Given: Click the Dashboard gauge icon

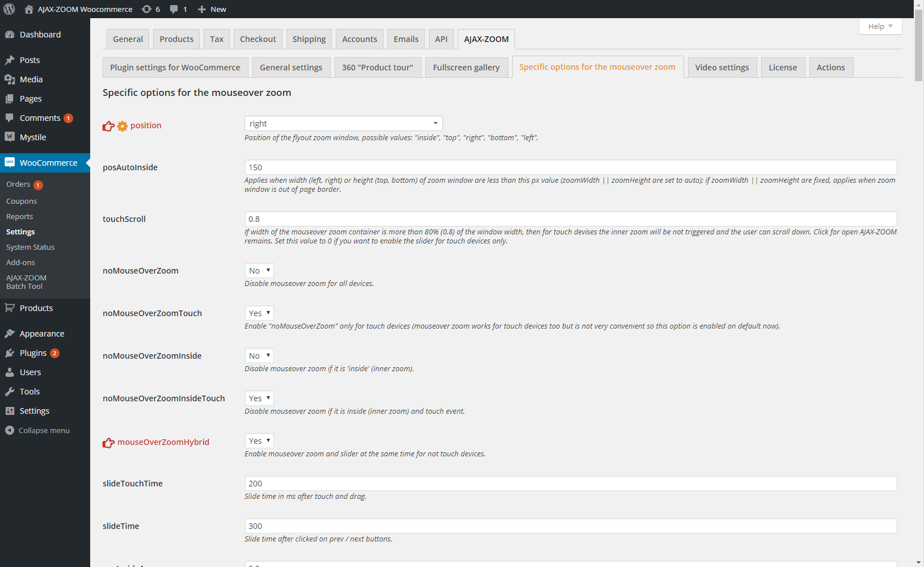Looking at the screenshot, I should 10,35.
